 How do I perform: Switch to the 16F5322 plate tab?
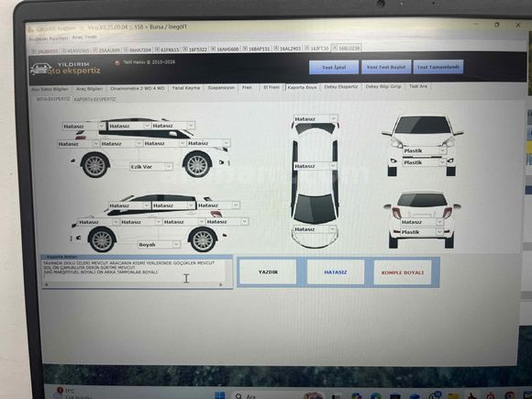coord(197,50)
